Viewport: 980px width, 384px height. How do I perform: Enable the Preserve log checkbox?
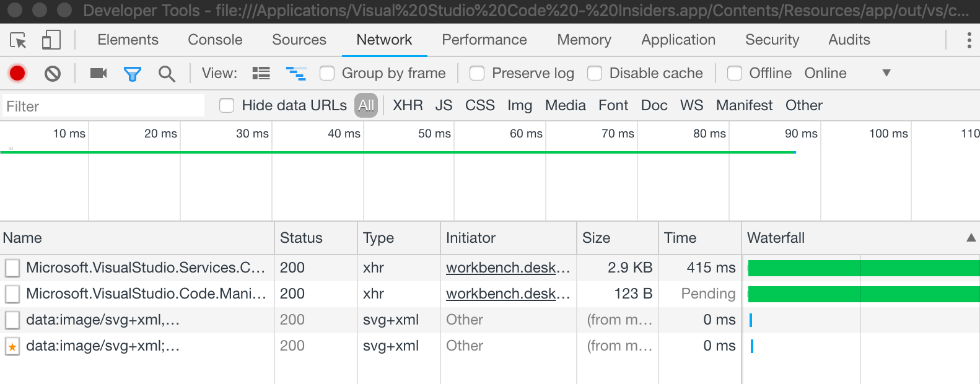pos(477,74)
